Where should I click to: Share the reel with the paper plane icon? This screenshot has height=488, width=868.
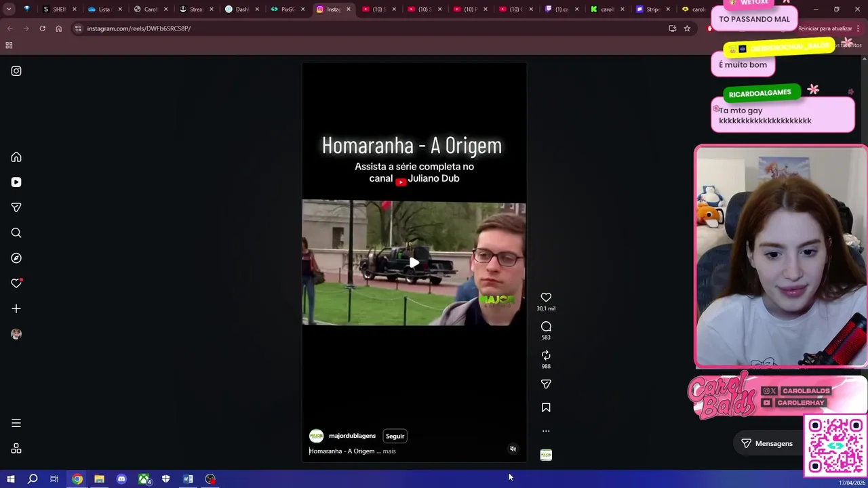pyautogui.click(x=546, y=384)
